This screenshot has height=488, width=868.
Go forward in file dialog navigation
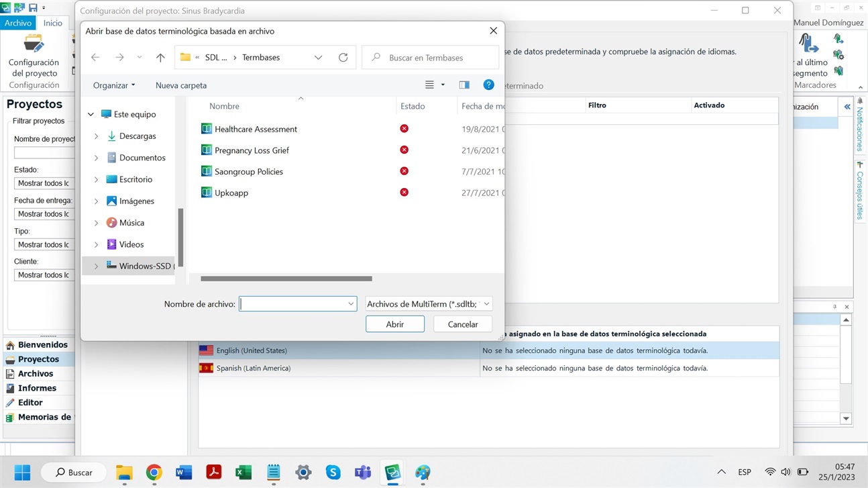coord(119,58)
